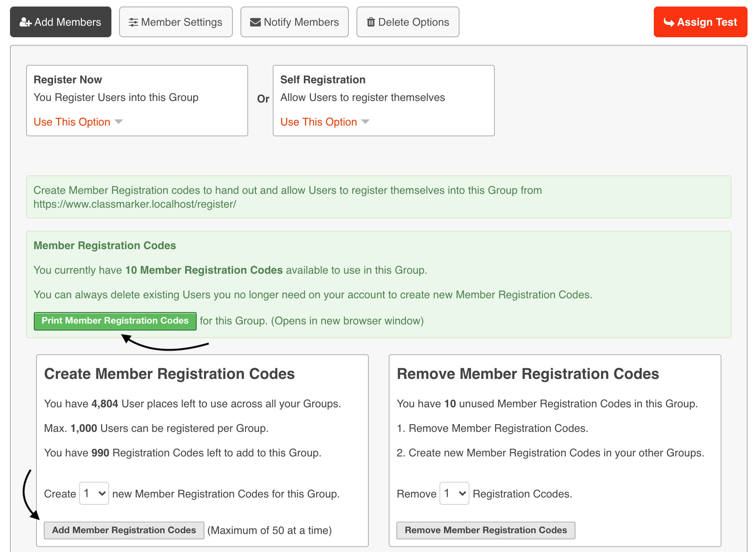Screen dimensions: 756x552
Task: Click Print Member Registration Codes button
Action: [115, 321]
